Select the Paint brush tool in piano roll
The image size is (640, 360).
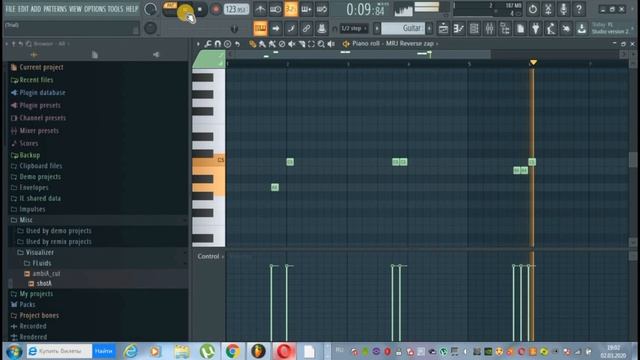point(262,44)
